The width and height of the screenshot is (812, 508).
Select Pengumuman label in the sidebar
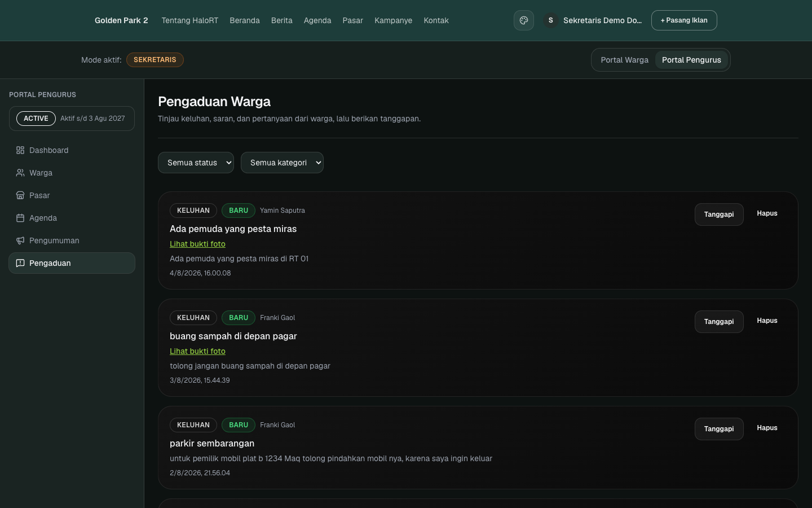54,240
